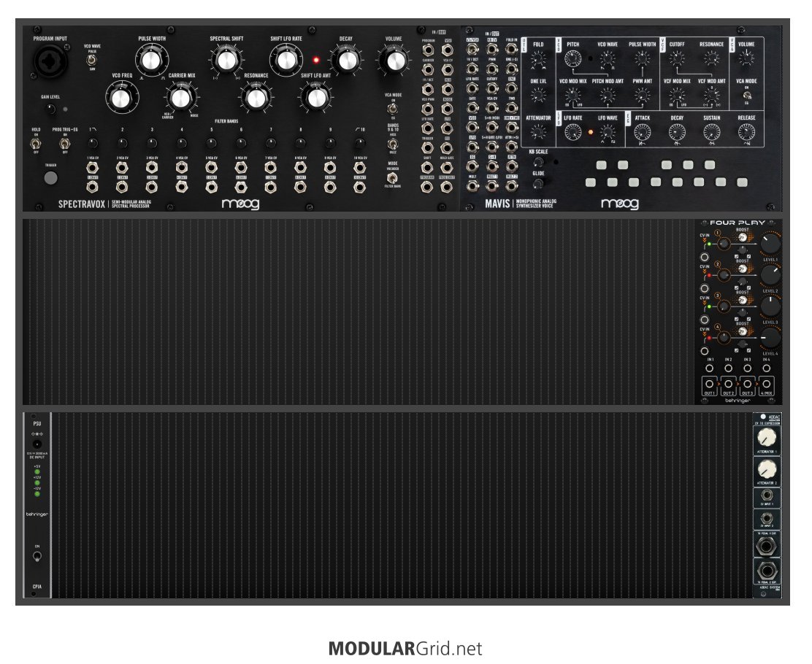Click the 10 VCA CV input jack
812x664 pixels.
360,168
